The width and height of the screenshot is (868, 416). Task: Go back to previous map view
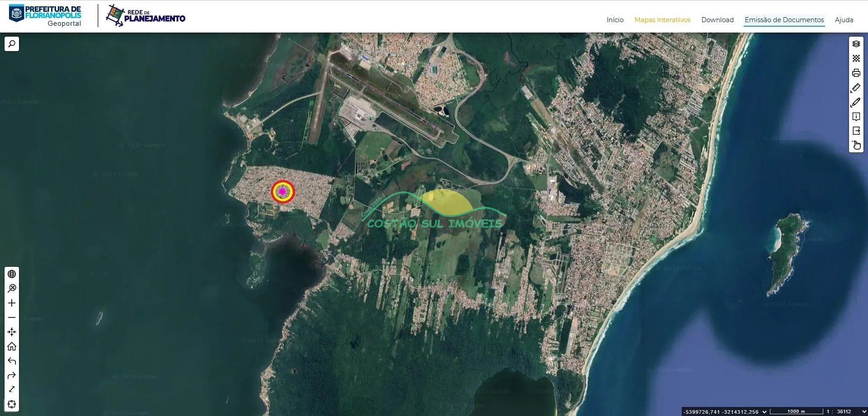(12, 361)
